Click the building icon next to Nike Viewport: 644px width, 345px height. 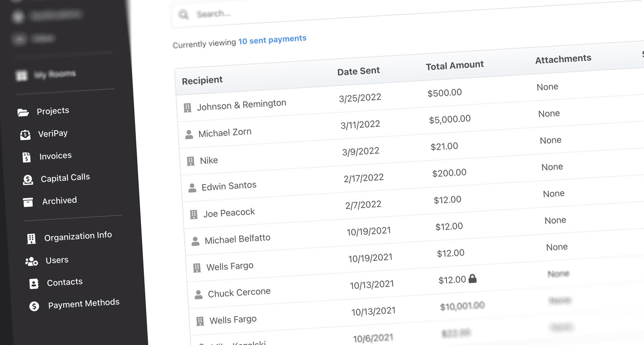tap(191, 161)
